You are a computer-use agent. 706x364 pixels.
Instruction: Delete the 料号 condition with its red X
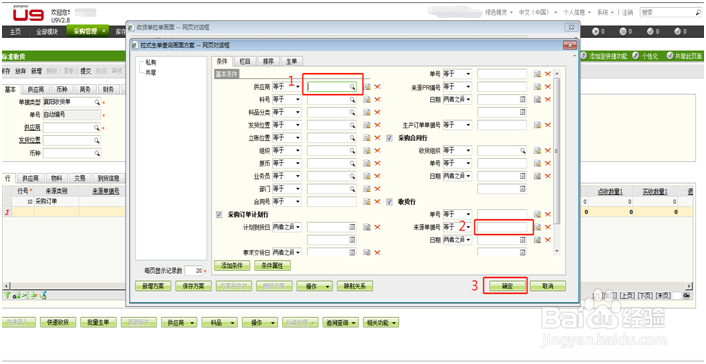378,99
